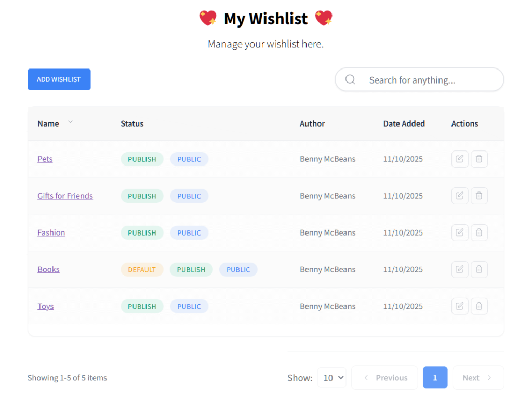The height and width of the screenshot is (398, 532).
Task: Select the Date Added column header
Action: coord(404,123)
